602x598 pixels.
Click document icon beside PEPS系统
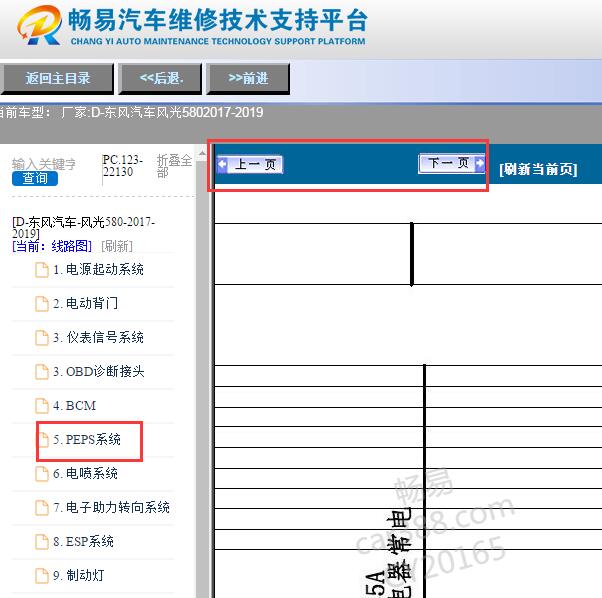tap(43, 440)
